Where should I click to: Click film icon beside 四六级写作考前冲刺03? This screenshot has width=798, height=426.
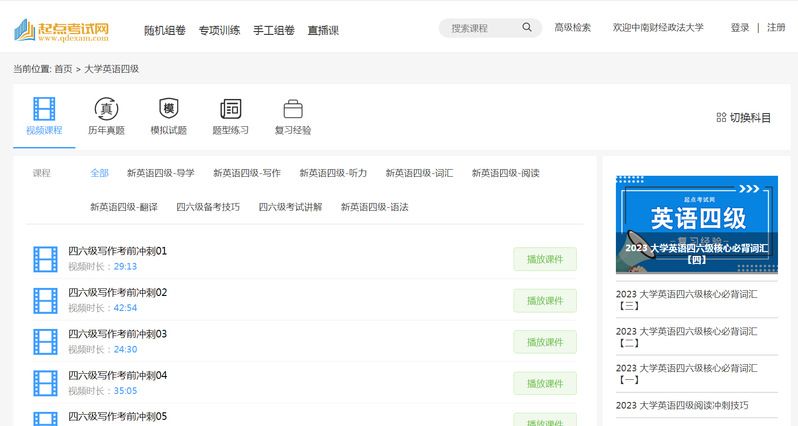tap(45, 342)
